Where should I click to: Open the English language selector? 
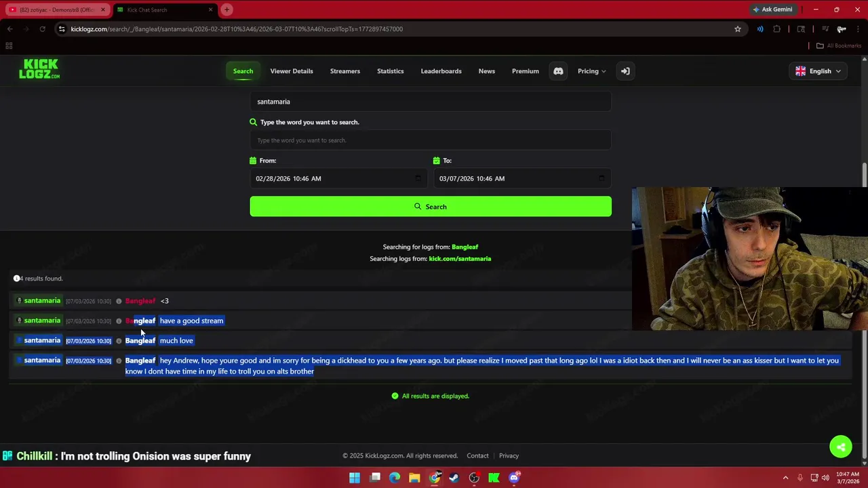[x=818, y=71]
